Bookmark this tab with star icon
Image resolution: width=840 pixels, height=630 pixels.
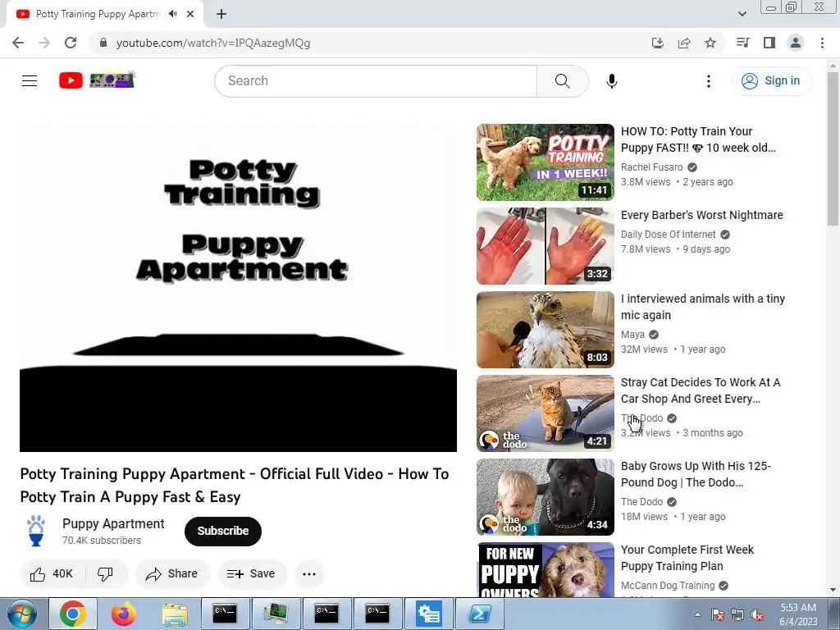(x=710, y=43)
